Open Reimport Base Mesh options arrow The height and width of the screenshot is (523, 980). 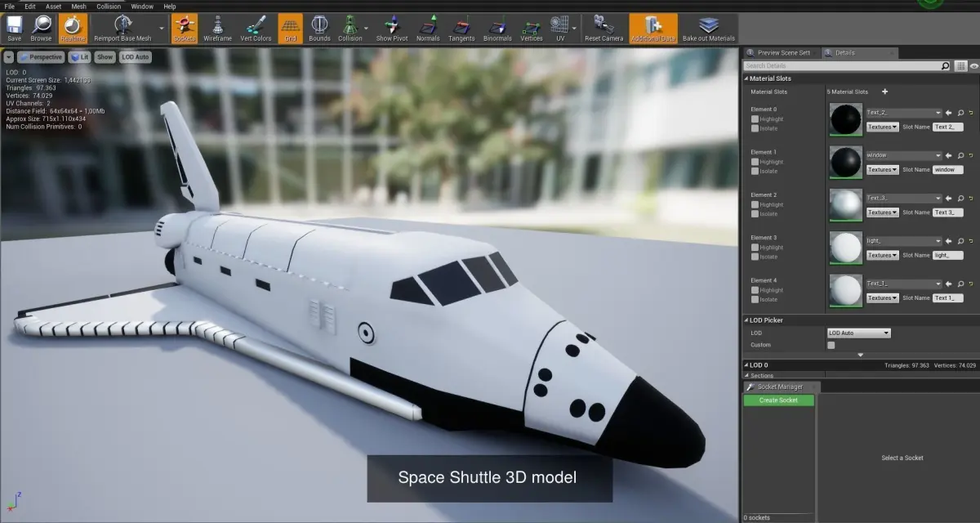click(161, 29)
